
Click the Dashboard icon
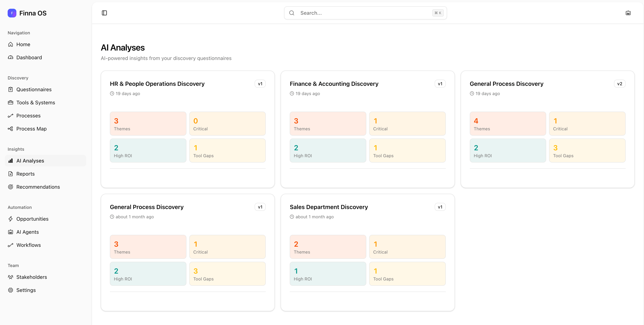click(11, 57)
